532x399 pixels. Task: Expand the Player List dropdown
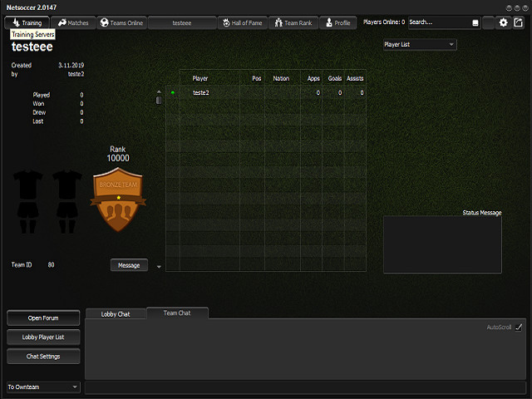(419, 44)
